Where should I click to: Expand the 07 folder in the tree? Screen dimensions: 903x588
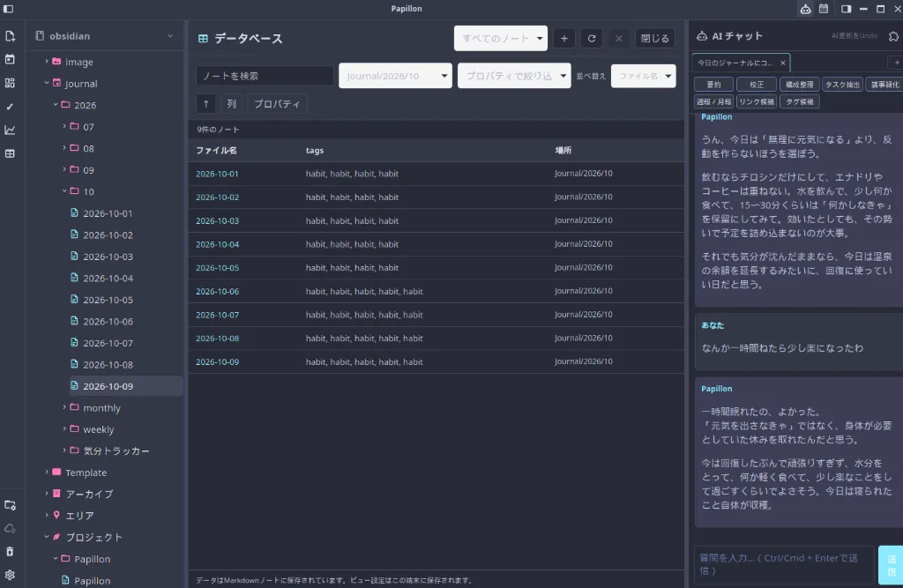click(64, 126)
